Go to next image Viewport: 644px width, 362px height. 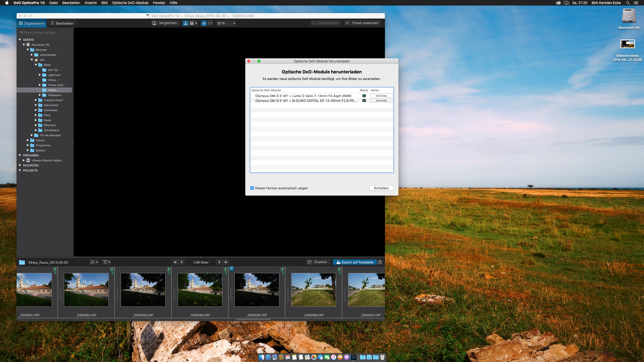point(219,262)
